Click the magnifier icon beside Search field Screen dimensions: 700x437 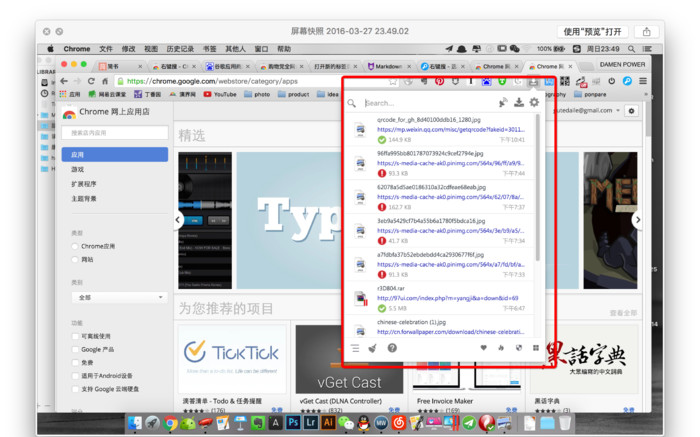(x=352, y=103)
